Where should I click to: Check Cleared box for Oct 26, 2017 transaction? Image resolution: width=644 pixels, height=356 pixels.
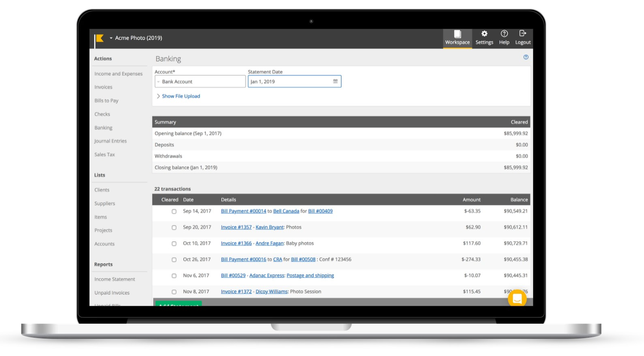[174, 260]
